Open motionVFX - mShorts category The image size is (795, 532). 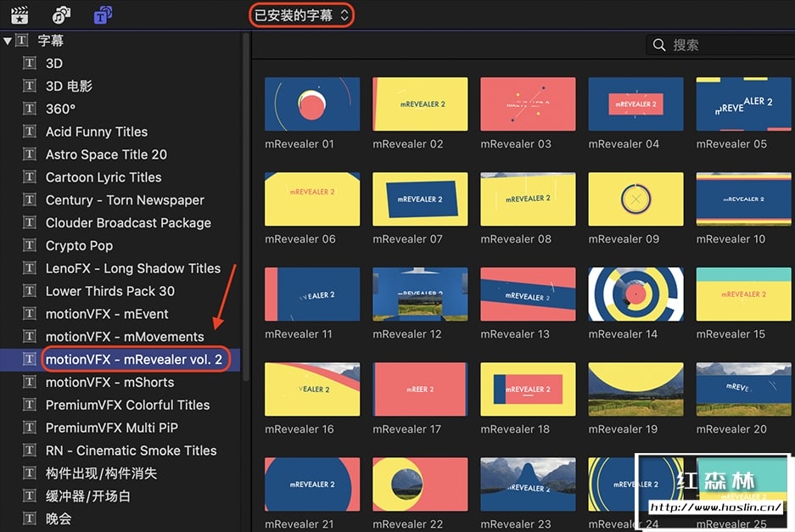[x=109, y=383]
